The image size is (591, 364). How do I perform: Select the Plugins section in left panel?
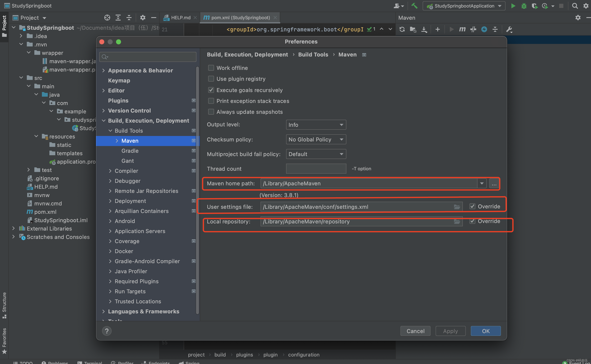click(118, 100)
